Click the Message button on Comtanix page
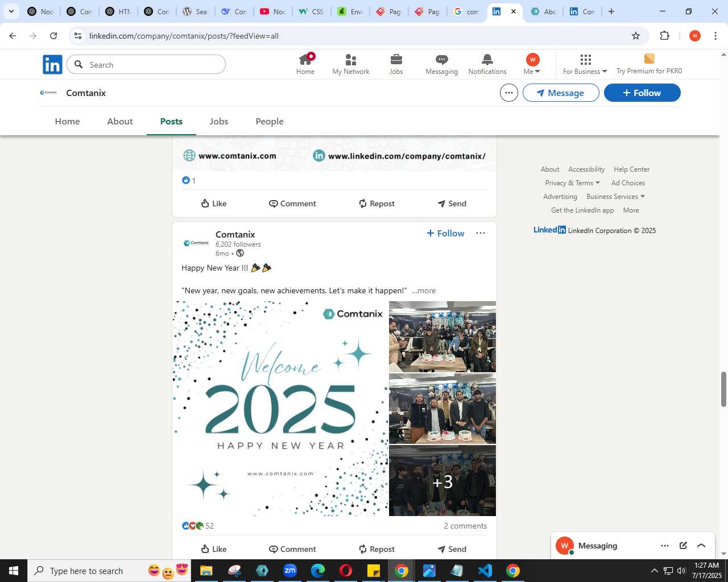The image size is (728, 582). pyautogui.click(x=561, y=93)
